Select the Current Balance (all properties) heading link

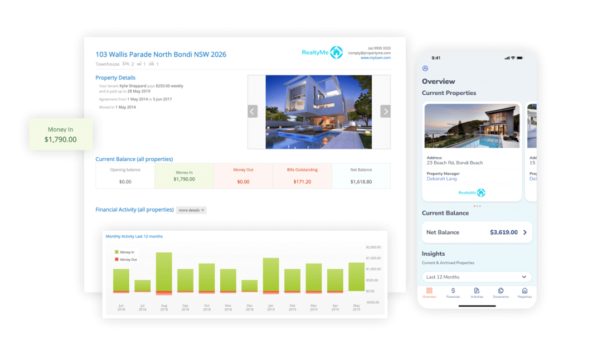coord(134,159)
